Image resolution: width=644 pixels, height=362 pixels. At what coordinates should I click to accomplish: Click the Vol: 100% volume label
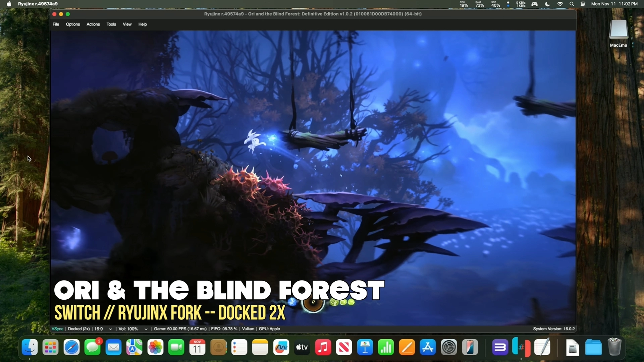128,329
